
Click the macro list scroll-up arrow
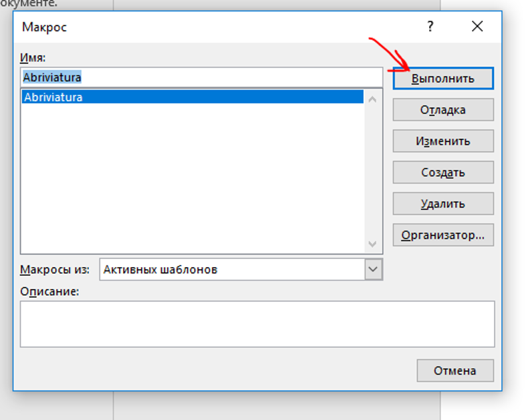point(372,99)
